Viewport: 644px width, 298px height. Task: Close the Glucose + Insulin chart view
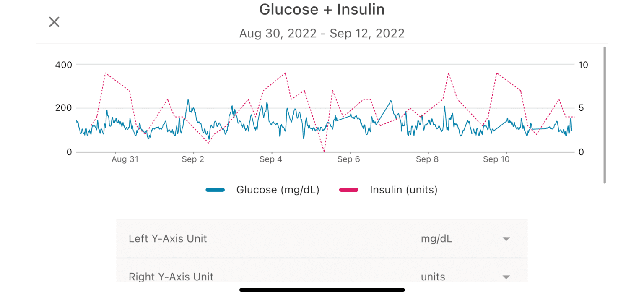point(54,22)
